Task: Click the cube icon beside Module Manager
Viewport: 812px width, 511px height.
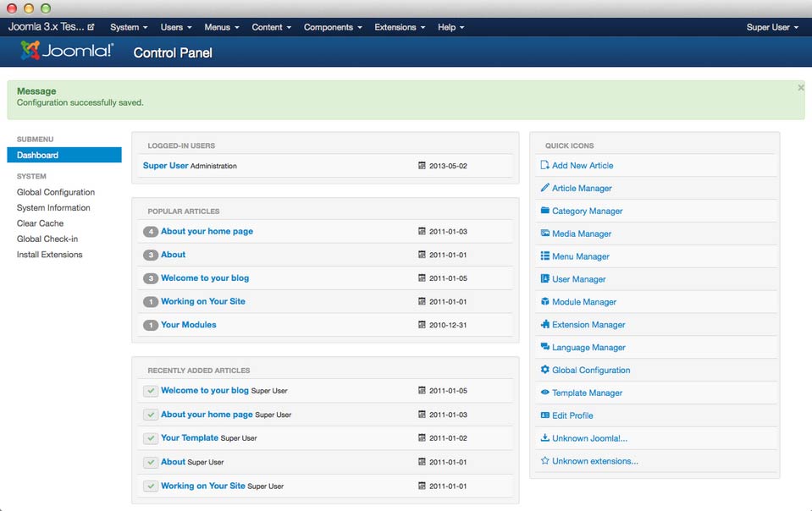Action: point(545,302)
